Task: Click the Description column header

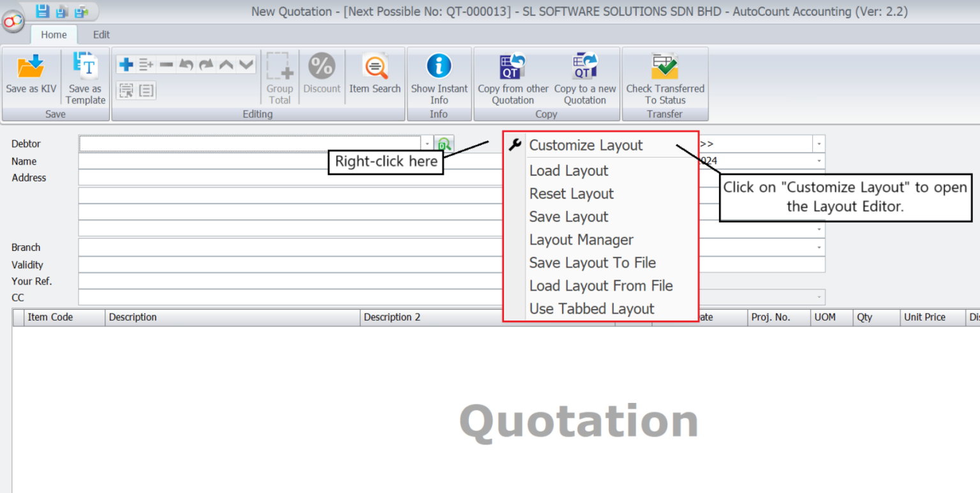Action: click(232, 317)
